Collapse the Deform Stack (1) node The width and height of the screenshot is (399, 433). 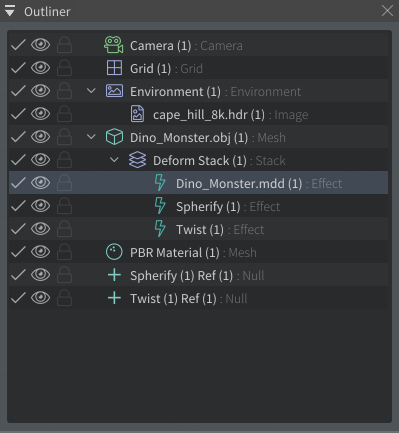pyautogui.click(x=114, y=160)
